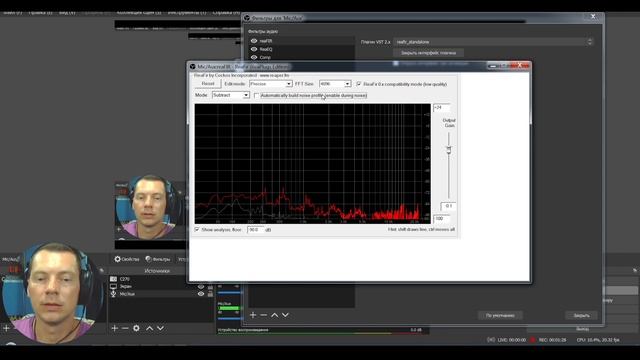Viewport: 640px width, 360px height.
Task: Toggle lock icon of Mic/Aux source
Action: pos(210,294)
